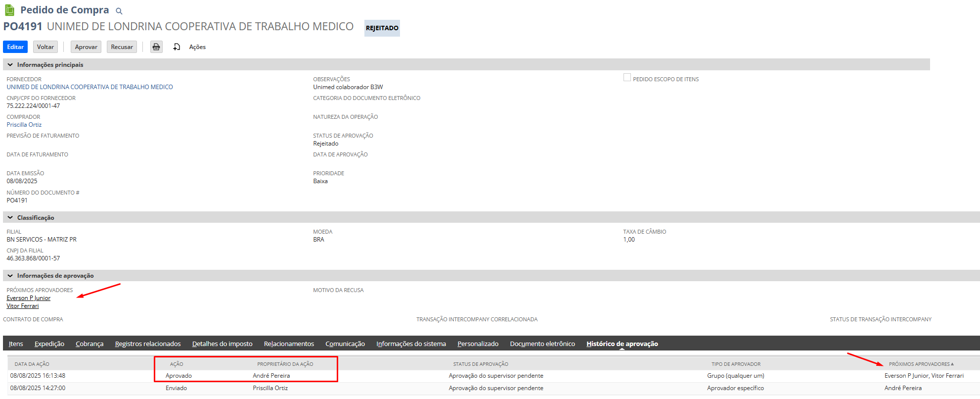
Task: Open the Everson P Junior approver link
Action: coord(29,298)
